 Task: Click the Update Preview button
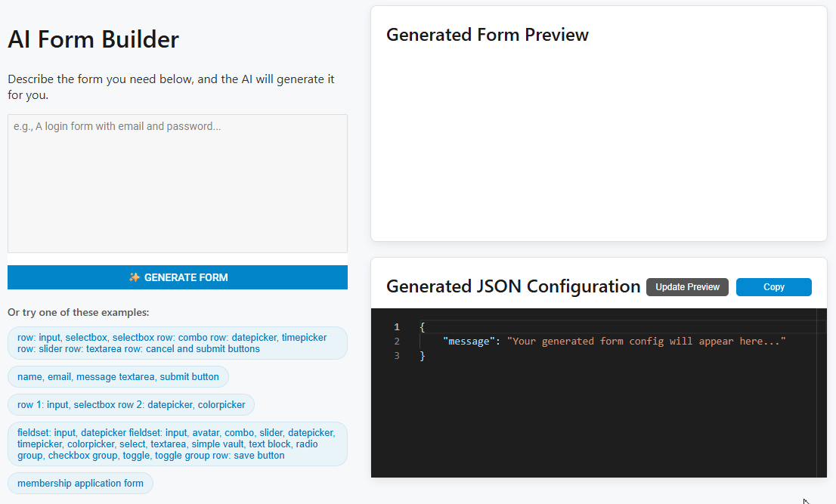point(687,287)
